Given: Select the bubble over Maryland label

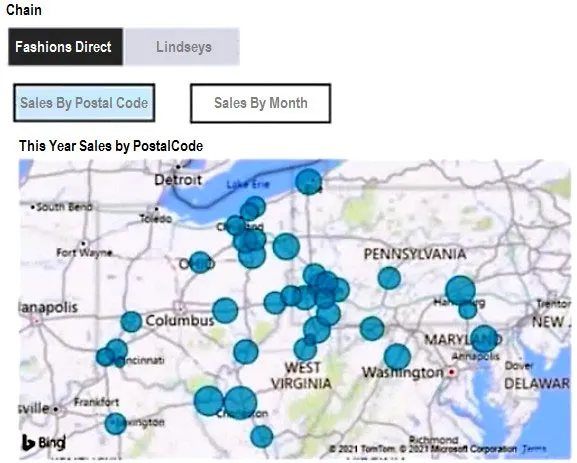Looking at the screenshot, I should pos(484,339).
